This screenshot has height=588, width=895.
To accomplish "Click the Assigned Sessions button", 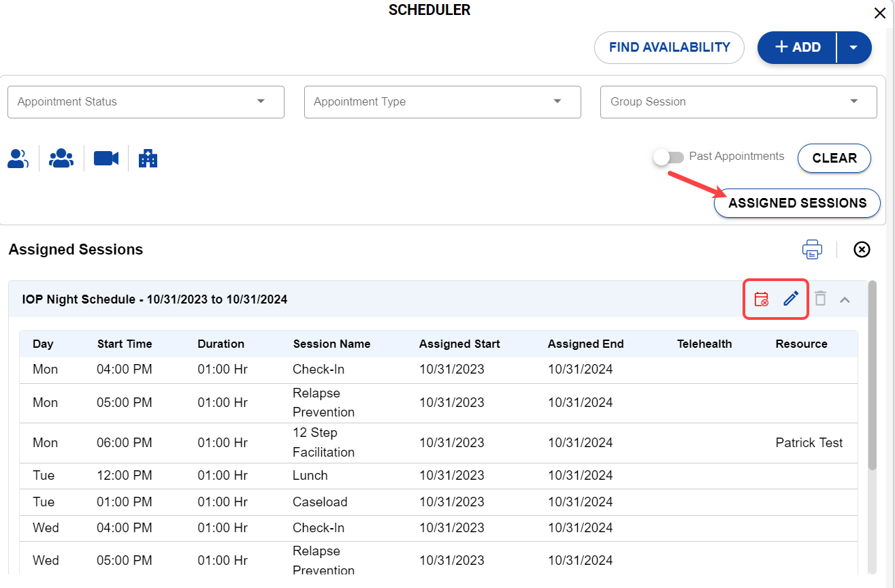I will (x=797, y=203).
